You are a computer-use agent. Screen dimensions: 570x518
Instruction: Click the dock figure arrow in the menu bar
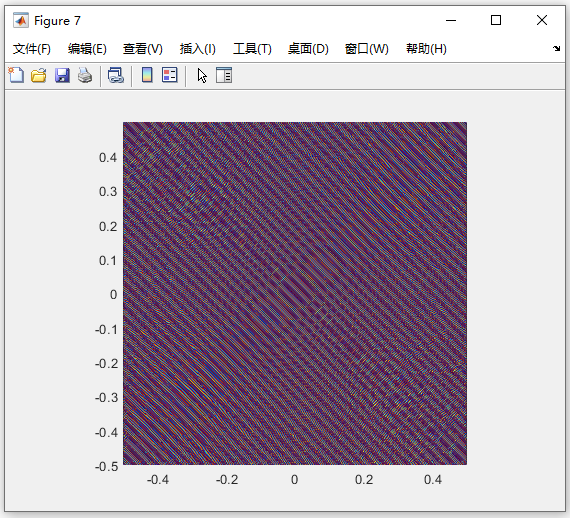[557, 49]
